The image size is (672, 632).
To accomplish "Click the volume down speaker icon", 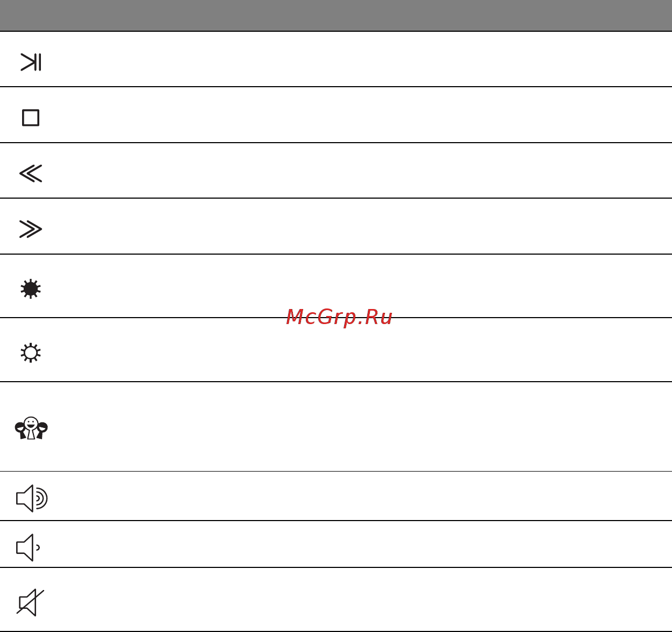I will pyautogui.click(x=28, y=547).
